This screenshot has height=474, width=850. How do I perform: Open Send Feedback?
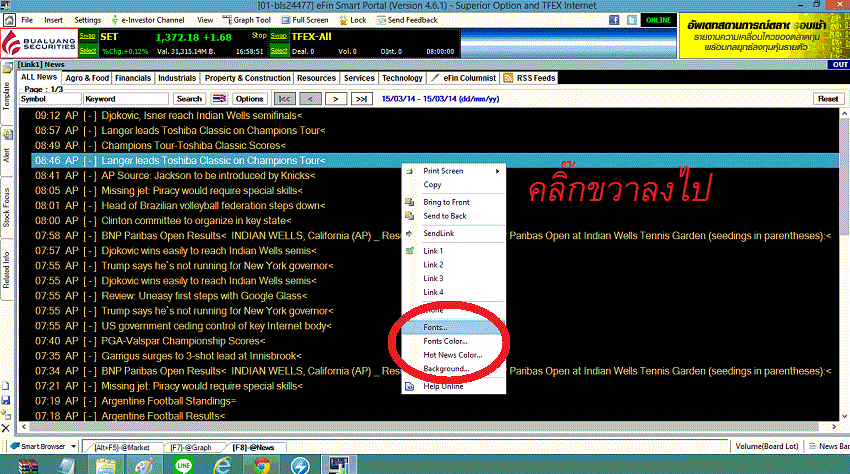pos(407,20)
